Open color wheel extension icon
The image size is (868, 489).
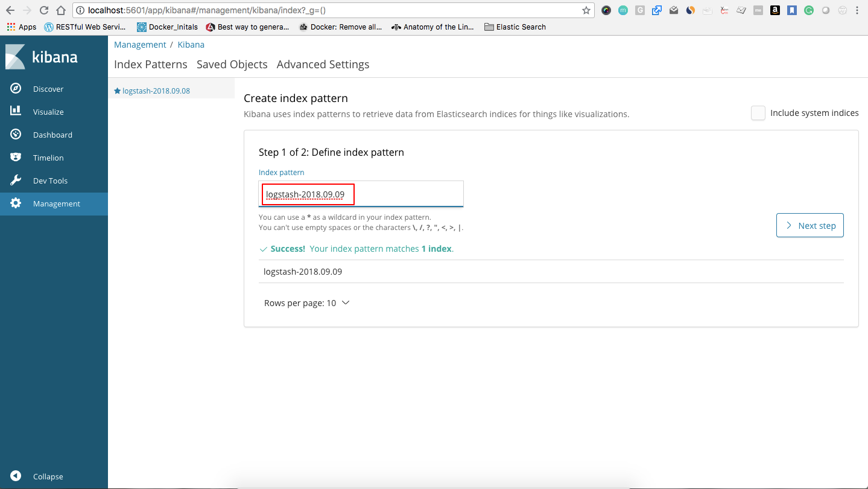click(606, 10)
